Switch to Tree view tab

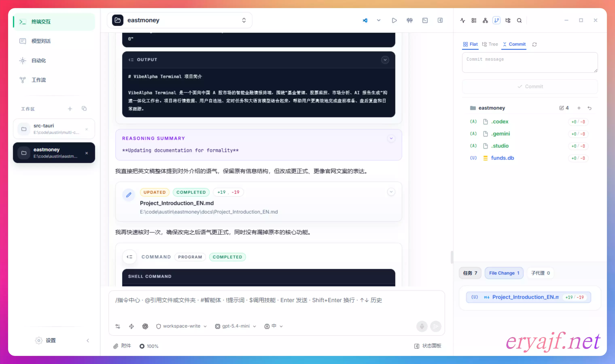click(490, 44)
